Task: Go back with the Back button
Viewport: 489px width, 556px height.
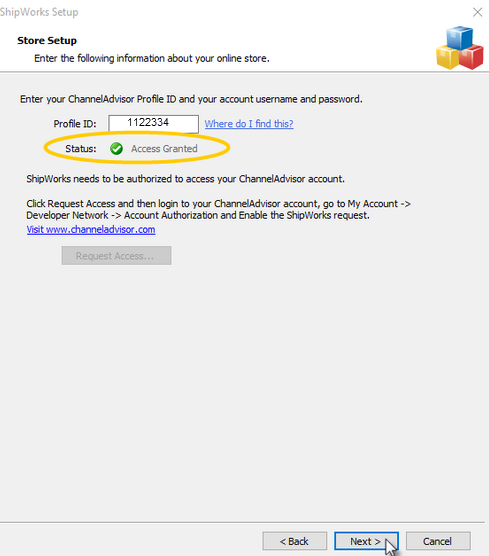Action: (294, 541)
